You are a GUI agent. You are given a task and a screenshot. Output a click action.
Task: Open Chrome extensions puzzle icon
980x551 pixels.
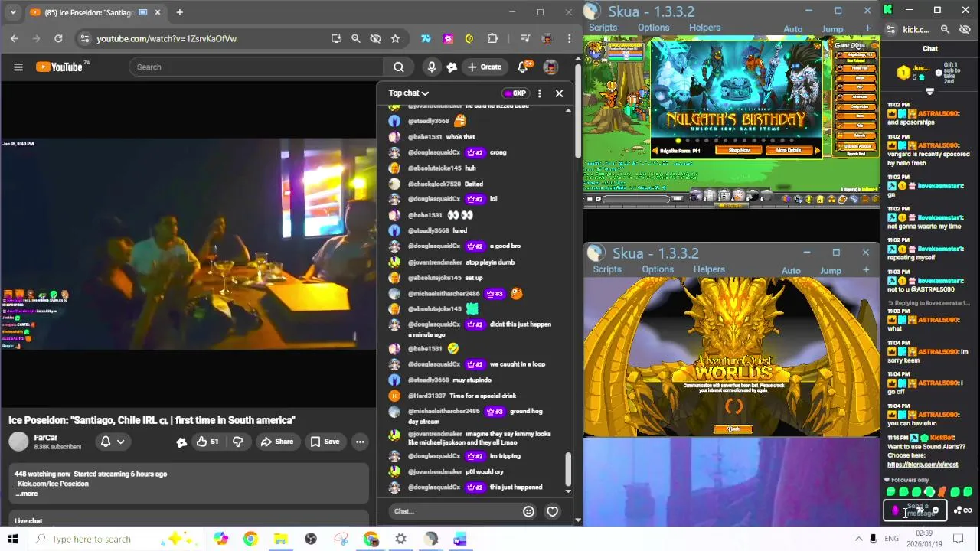click(x=492, y=38)
